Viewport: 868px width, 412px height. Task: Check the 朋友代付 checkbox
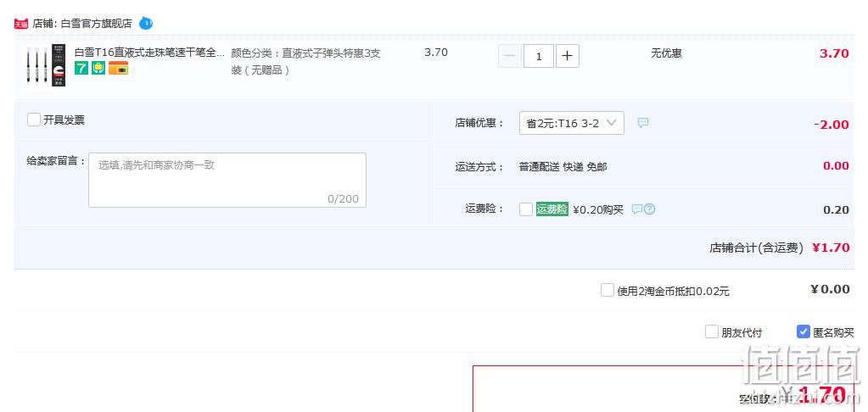coord(711,331)
